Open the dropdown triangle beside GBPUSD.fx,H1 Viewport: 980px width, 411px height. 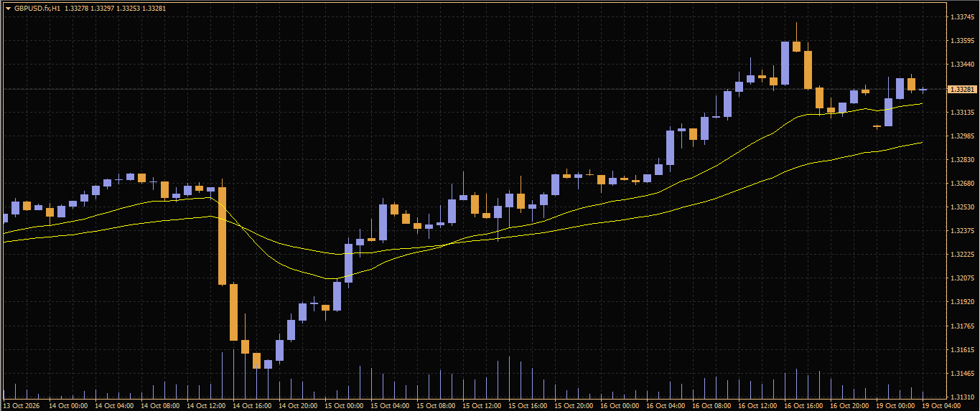pos(8,9)
